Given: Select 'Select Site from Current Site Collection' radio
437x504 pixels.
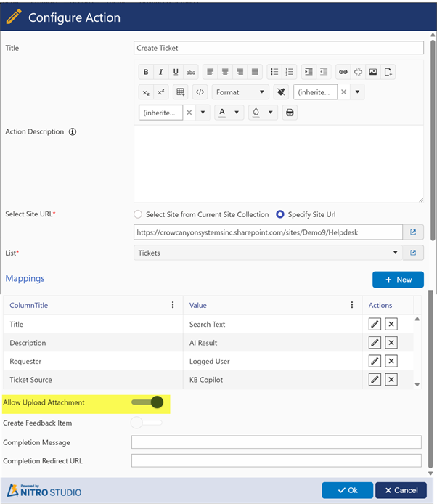Looking at the screenshot, I should (138, 214).
